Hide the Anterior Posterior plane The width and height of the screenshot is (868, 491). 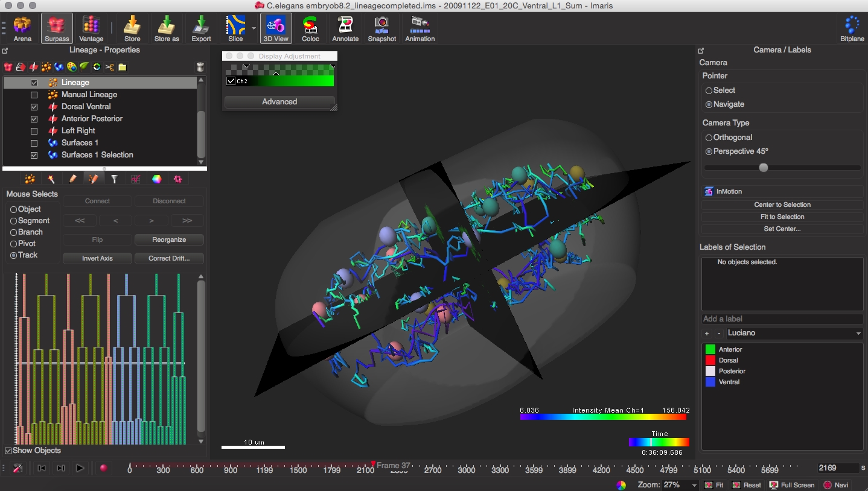[x=34, y=119]
